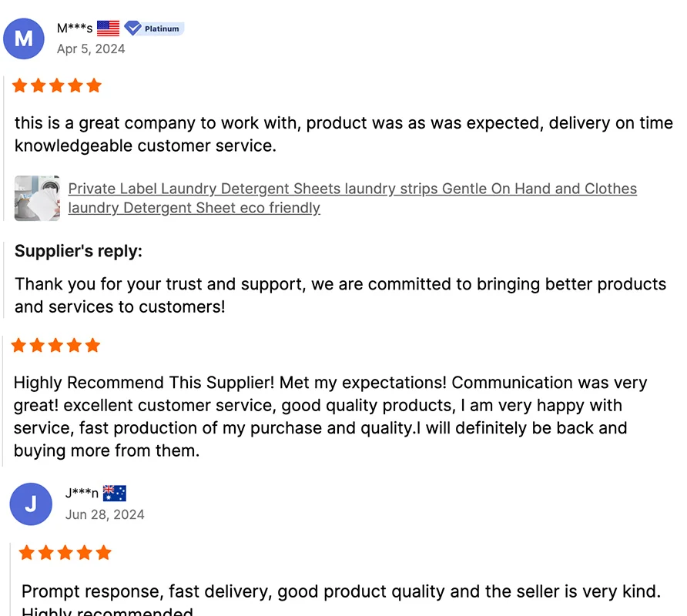Click the J avatar circle
Image resolution: width=687 pixels, height=616 pixels.
pyautogui.click(x=31, y=504)
